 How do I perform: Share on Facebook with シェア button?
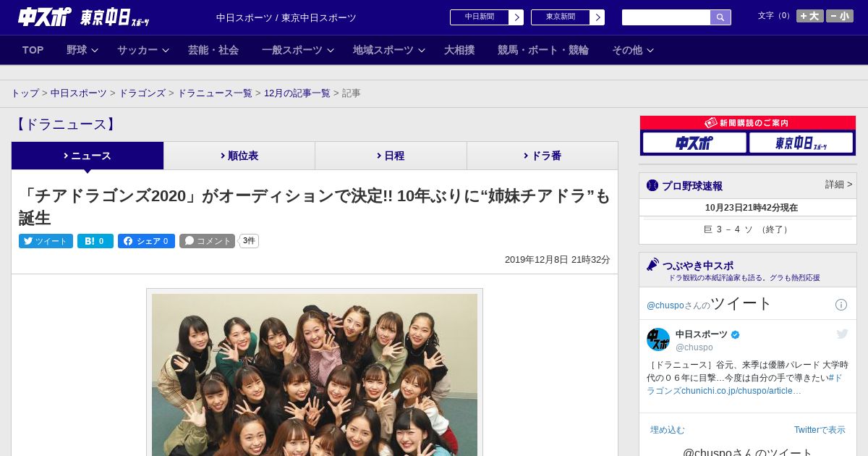(x=146, y=241)
